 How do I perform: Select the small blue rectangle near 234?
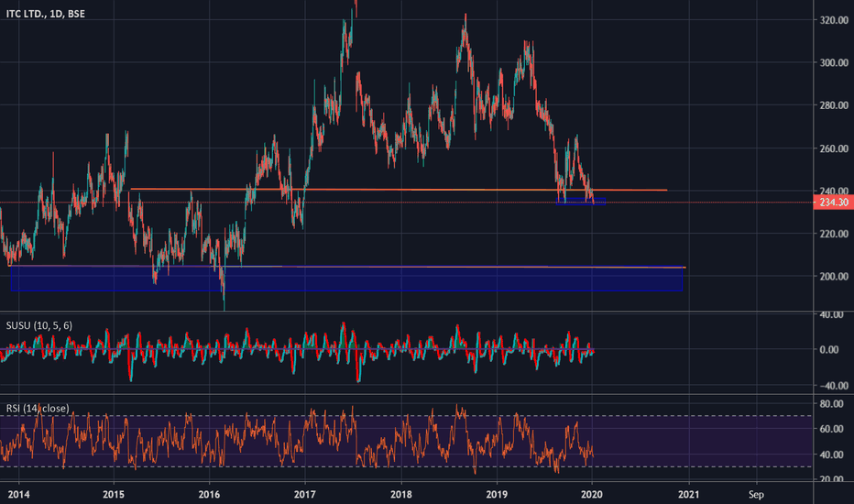click(581, 202)
